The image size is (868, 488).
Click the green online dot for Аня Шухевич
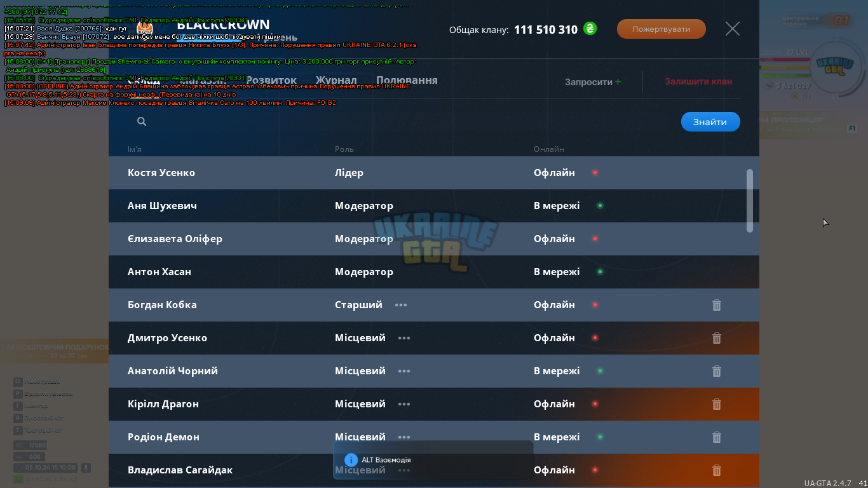(x=600, y=206)
